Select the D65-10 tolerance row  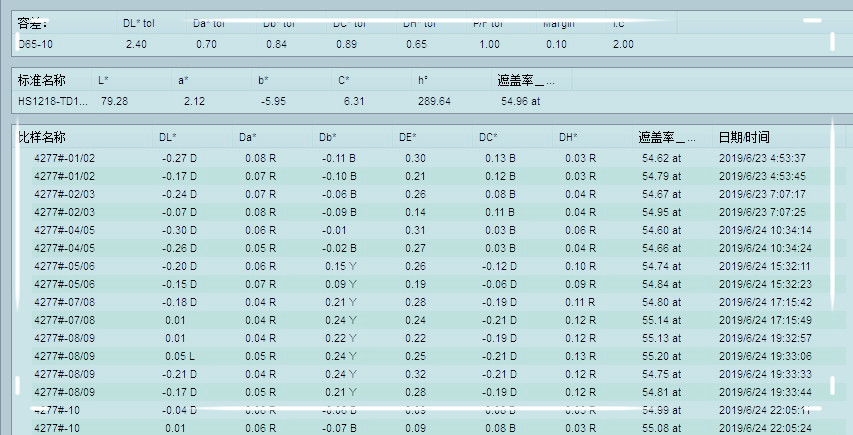36,44
